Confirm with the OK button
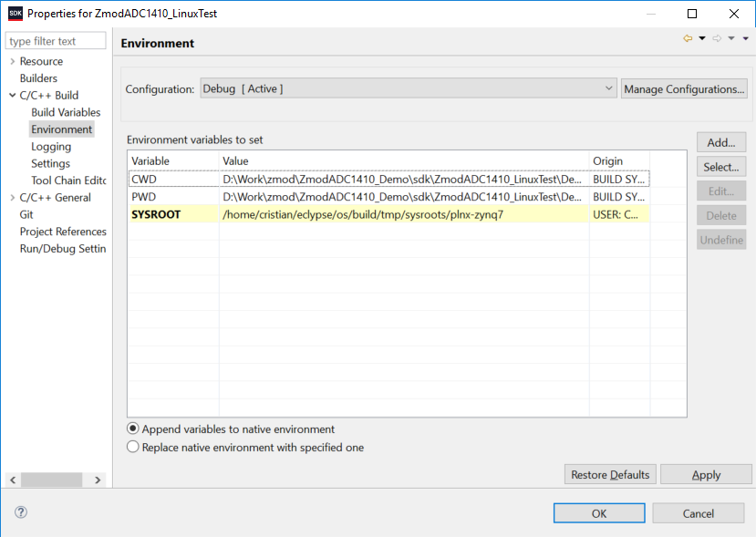Image resolution: width=756 pixels, height=537 pixels. [x=599, y=513]
